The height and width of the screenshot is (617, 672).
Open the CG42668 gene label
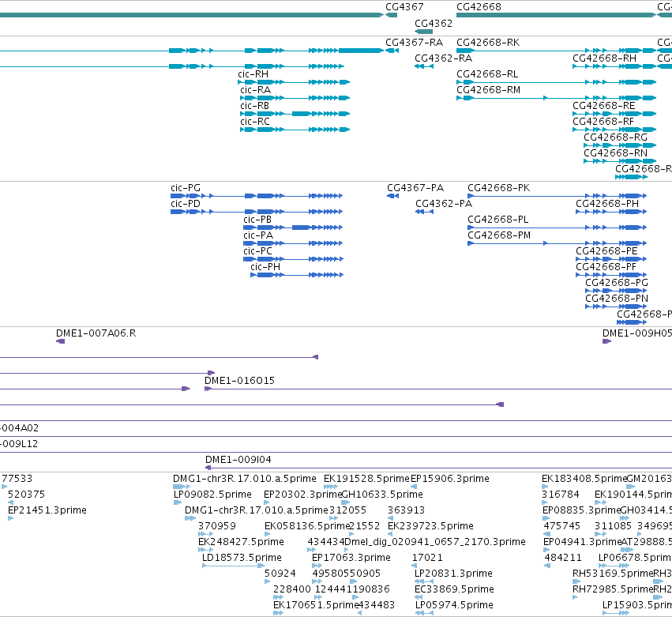pos(479,7)
